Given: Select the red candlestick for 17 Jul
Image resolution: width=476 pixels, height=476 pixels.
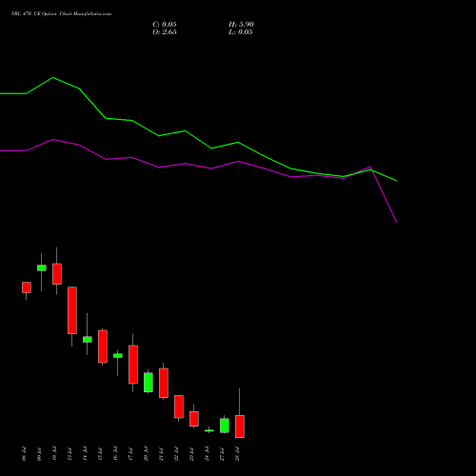Looking at the screenshot, I should pyautogui.click(x=133, y=365).
